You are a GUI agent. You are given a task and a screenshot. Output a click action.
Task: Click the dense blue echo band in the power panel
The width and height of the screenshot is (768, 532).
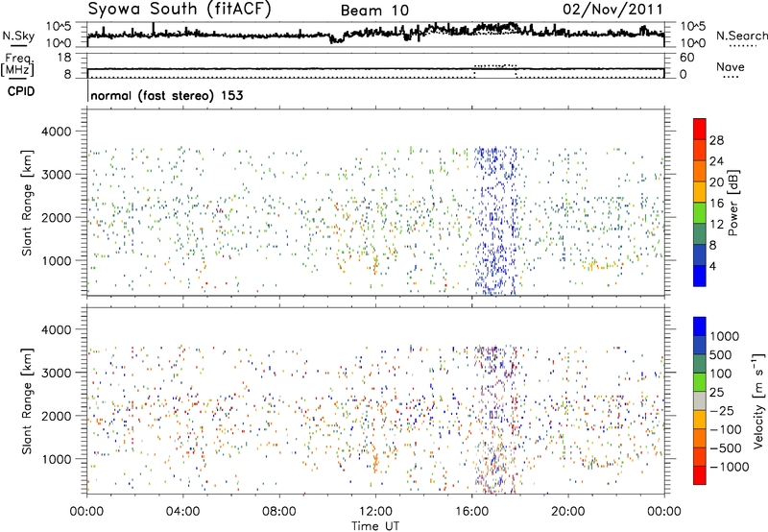pos(495,221)
